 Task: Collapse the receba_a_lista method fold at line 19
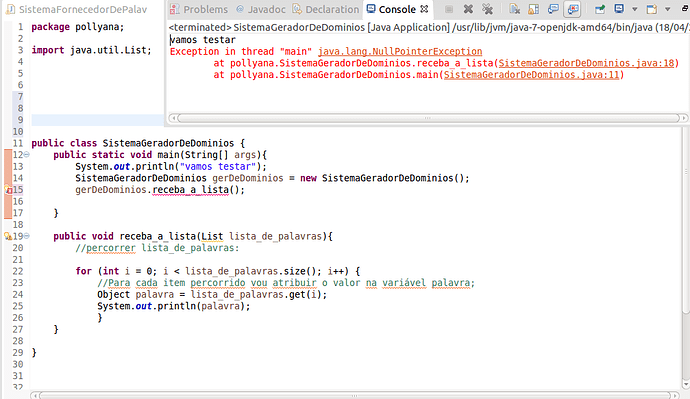click(27, 236)
